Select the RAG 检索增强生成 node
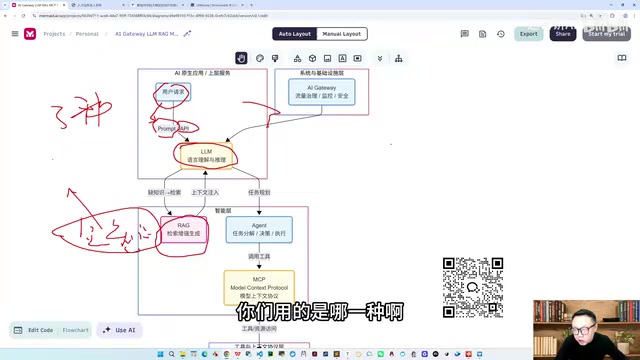Viewport: 640px width, 360px height. pyautogui.click(x=183, y=229)
